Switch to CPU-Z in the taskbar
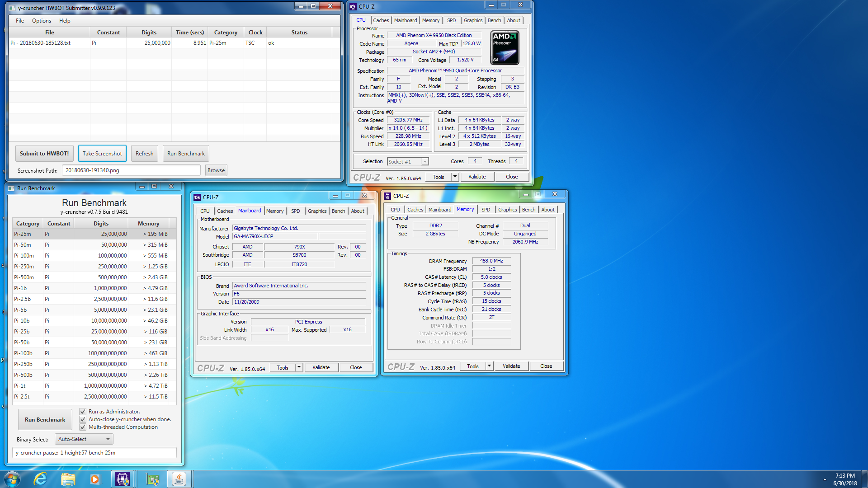The width and height of the screenshot is (868, 488). [123, 479]
